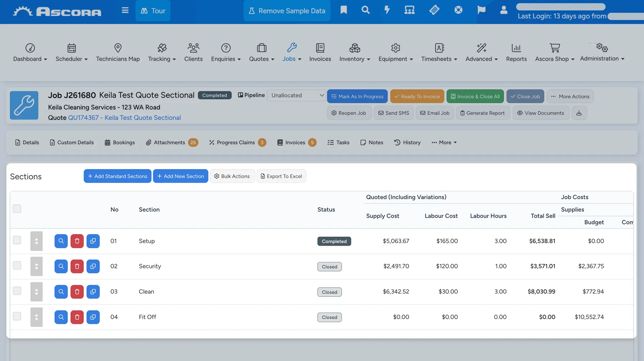Viewport: 644px width, 361px height.
Task: Check the Fit Off section row checkbox
Action: point(17,316)
